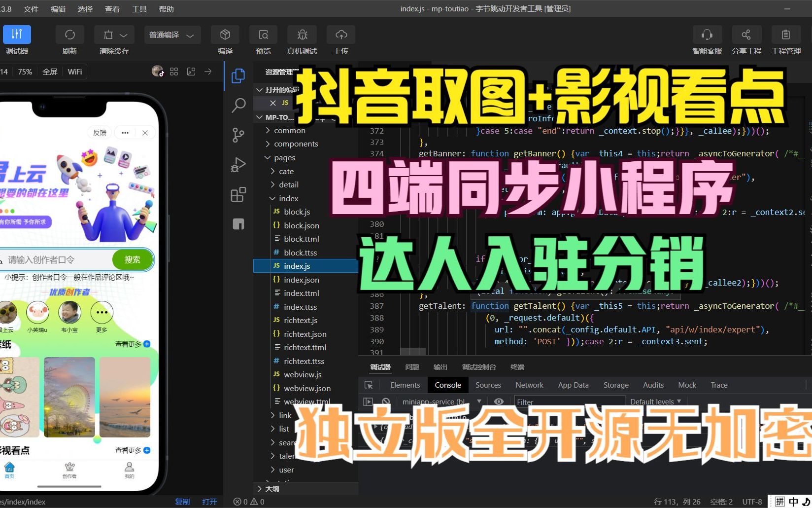Click the simulator avatar account icon
Viewport: 812px width, 508px height.
[x=158, y=72]
